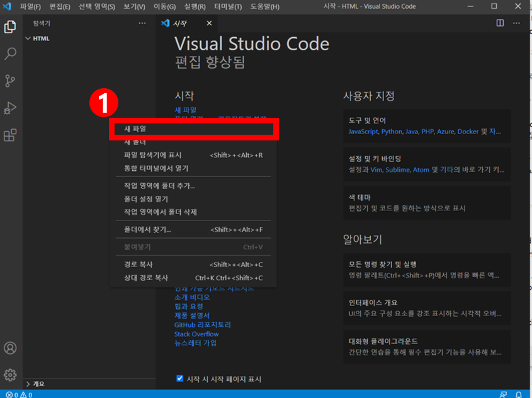Open the Accounts icon in activity bar
The width and height of the screenshot is (532, 398).
(x=10, y=348)
